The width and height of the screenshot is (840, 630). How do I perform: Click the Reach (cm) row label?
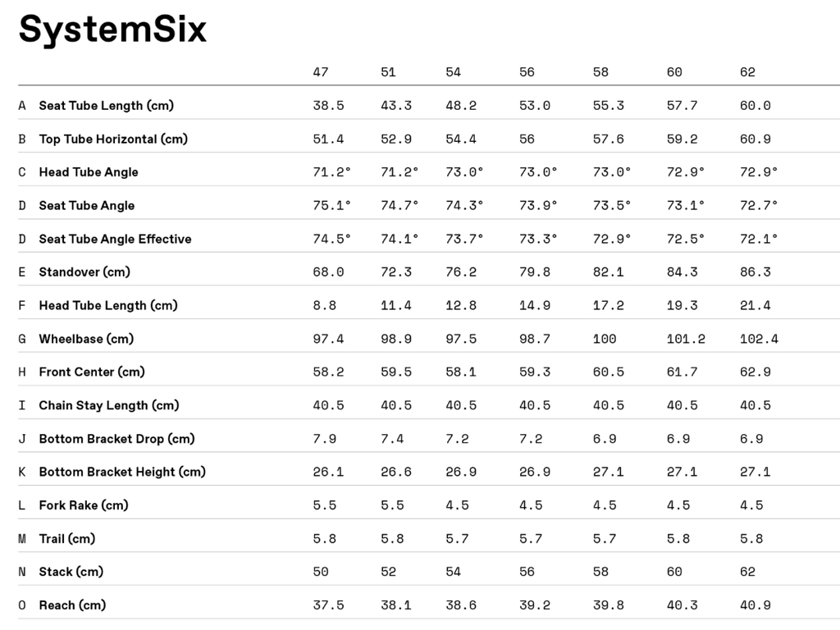click(72, 605)
